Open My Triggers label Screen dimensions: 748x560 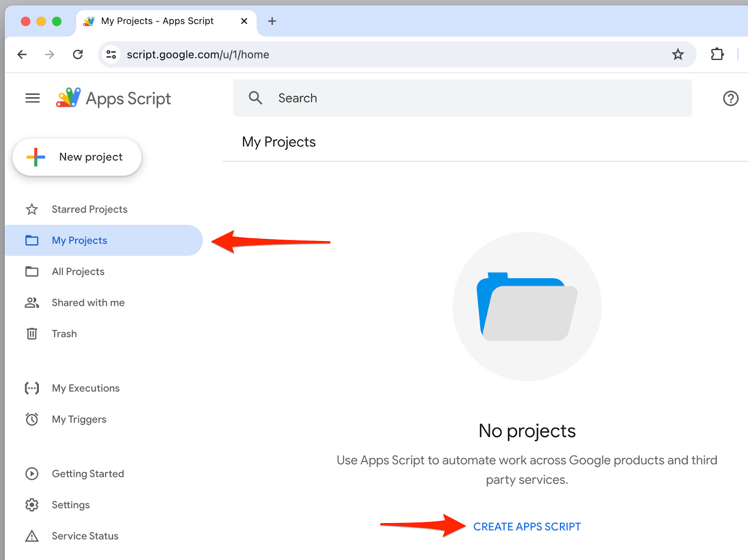pos(79,419)
